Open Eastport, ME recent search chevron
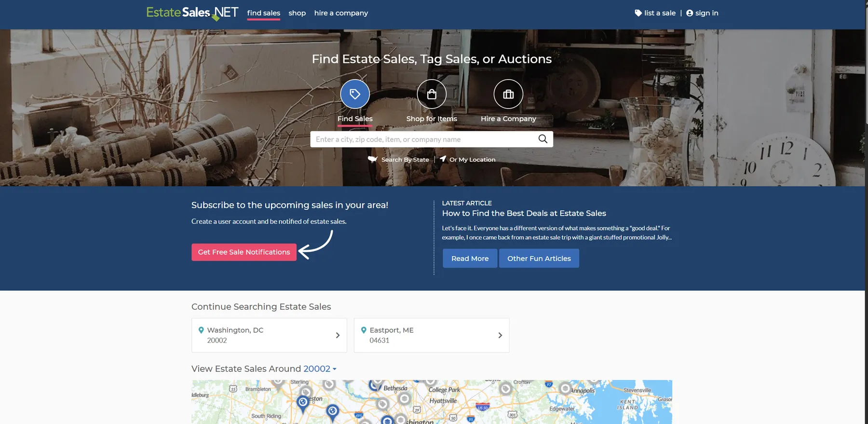The height and width of the screenshot is (424, 868). (x=500, y=335)
